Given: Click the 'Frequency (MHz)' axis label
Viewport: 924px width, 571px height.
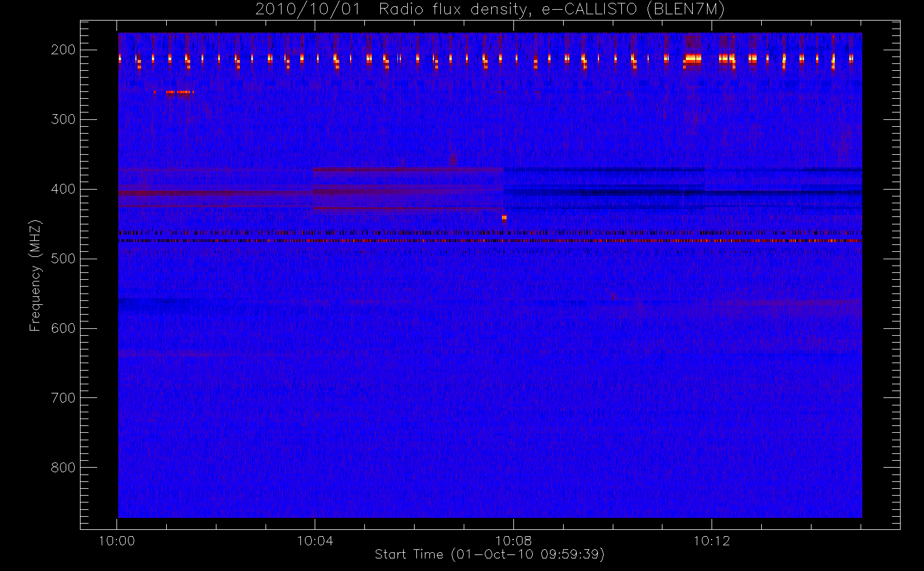Looking at the screenshot, I should pyautogui.click(x=35, y=275).
